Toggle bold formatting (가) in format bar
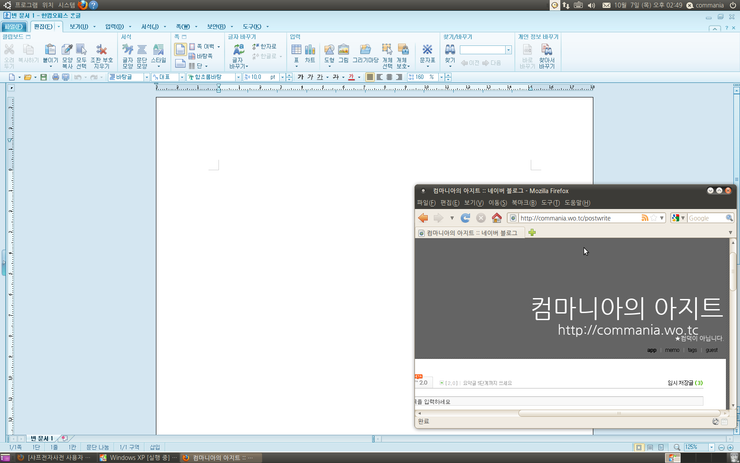Viewport: 740px width, 463px height. [301, 77]
